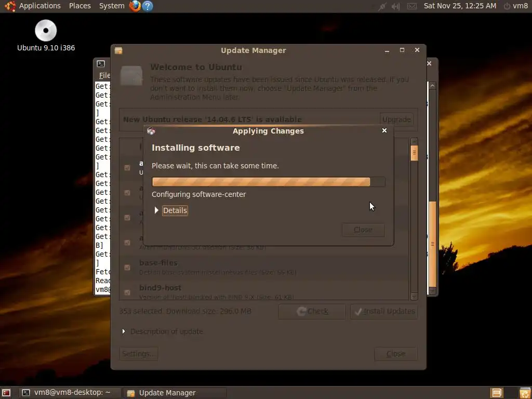The height and width of the screenshot is (399, 532).
Task: Click Close in Applying Changes dialog
Action: tap(363, 230)
